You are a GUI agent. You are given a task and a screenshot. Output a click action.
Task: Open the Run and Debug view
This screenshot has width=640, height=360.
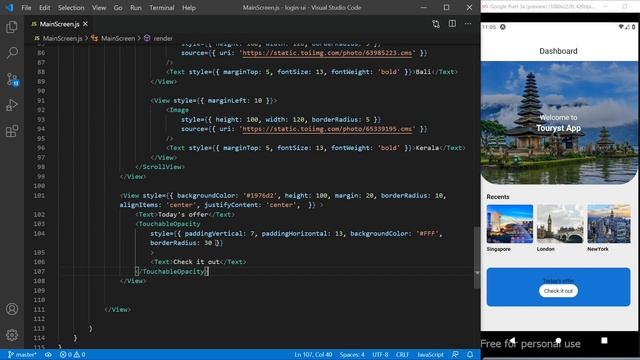click(12, 105)
